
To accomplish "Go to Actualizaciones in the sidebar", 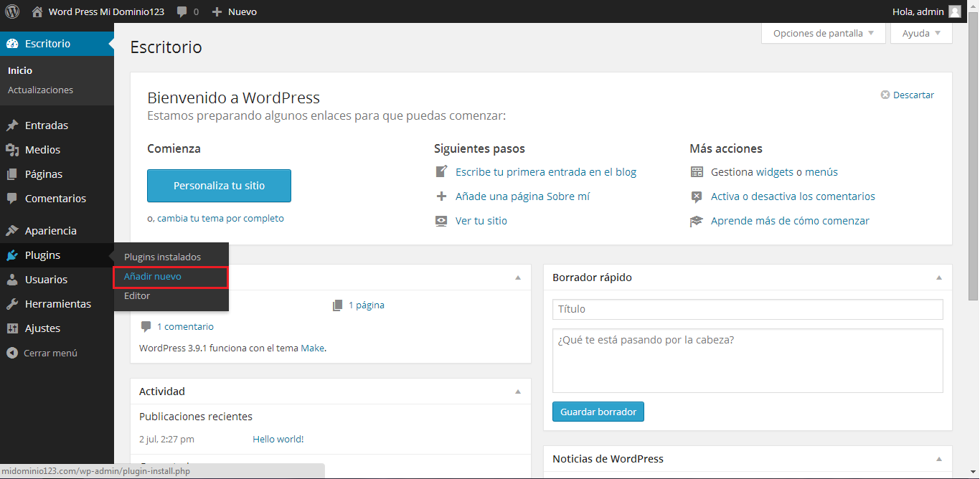I will click(40, 90).
